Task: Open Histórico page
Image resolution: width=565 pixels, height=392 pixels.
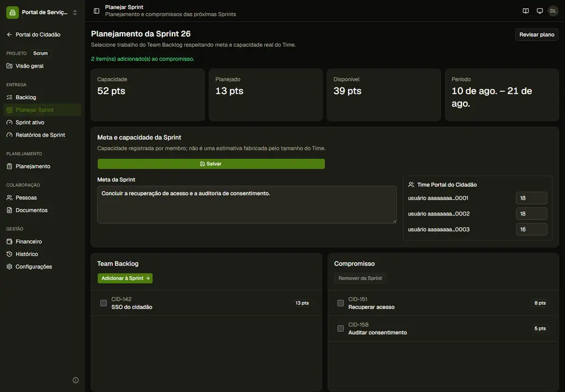Action: tap(42, 254)
